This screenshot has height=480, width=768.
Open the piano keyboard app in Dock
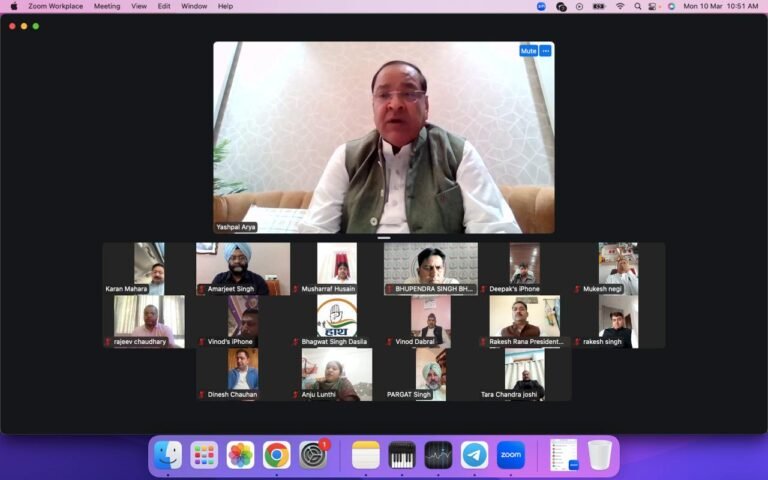coord(402,455)
